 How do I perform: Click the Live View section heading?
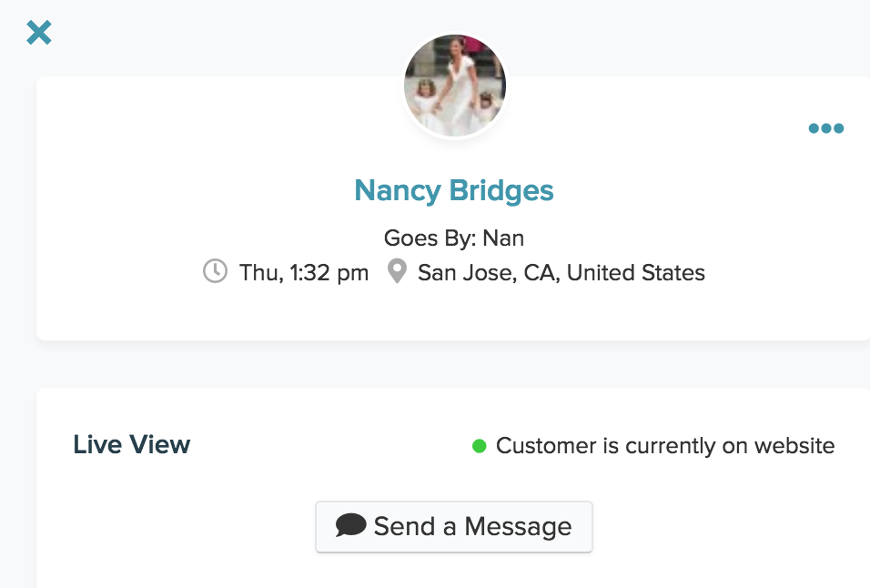click(132, 445)
